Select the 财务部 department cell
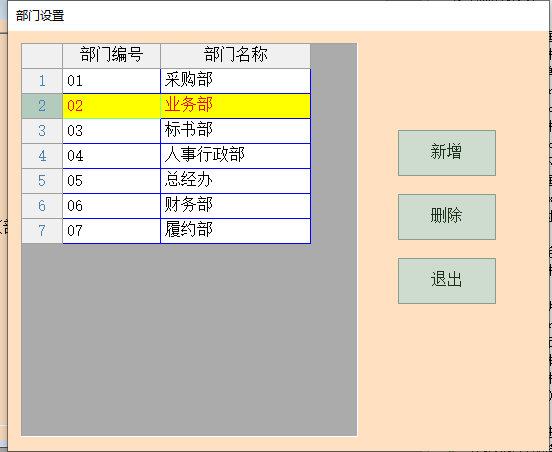This screenshot has width=552, height=452. [x=236, y=206]
